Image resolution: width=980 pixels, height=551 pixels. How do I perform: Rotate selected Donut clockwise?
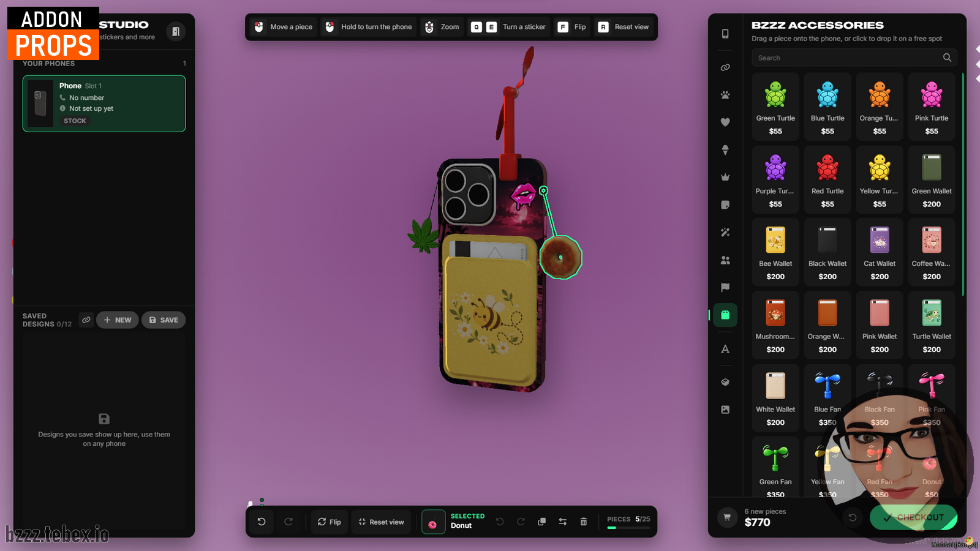pos(521,522)
